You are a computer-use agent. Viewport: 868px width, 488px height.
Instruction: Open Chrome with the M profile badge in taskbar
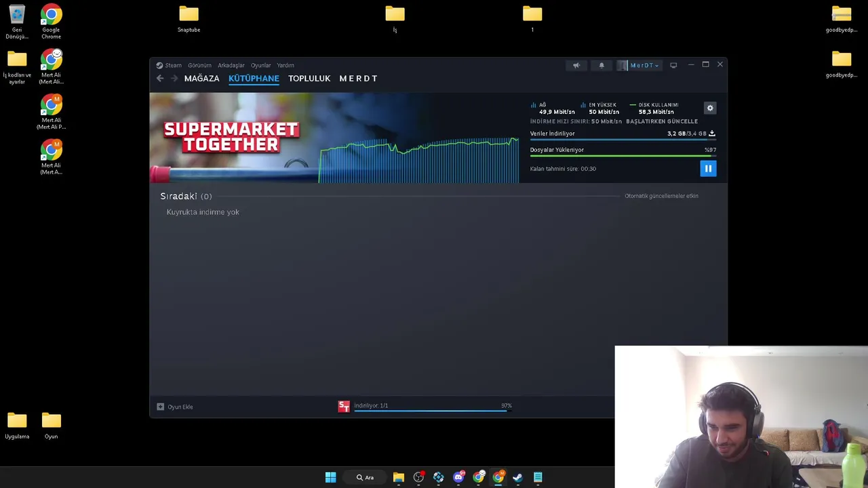pos(498,477)
